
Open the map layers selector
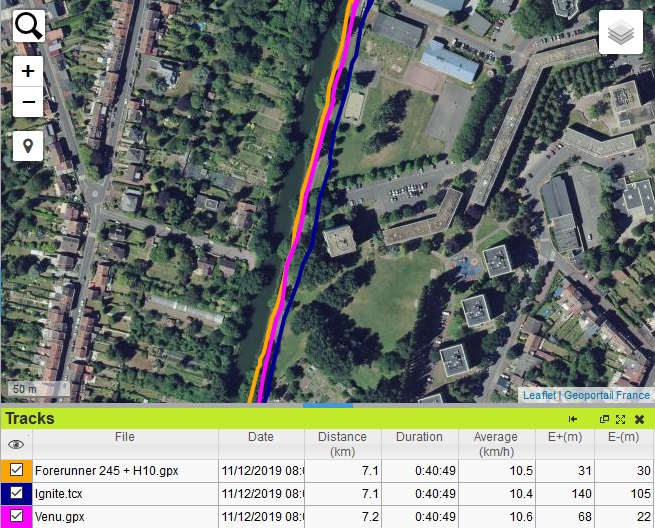621,33
